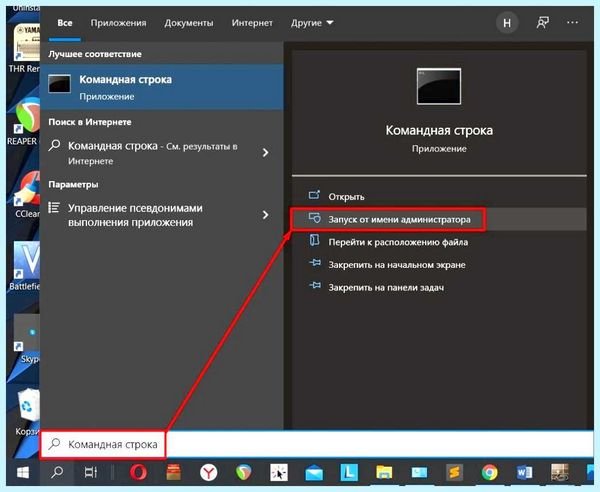Image resolution: width=600 pixels, height=492 pixels.
Task: Open the archive app icon on taskbar
Action: pyautogui.click(x=174, y=473)
